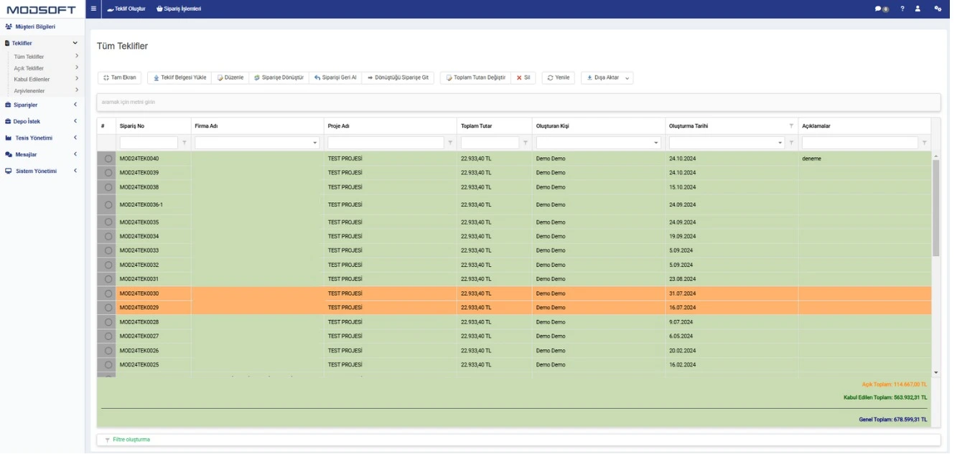The image size is (980, 472).
Task: Click Siparişi Geri Al toolbar button
Action: click(x=335, y=77)
